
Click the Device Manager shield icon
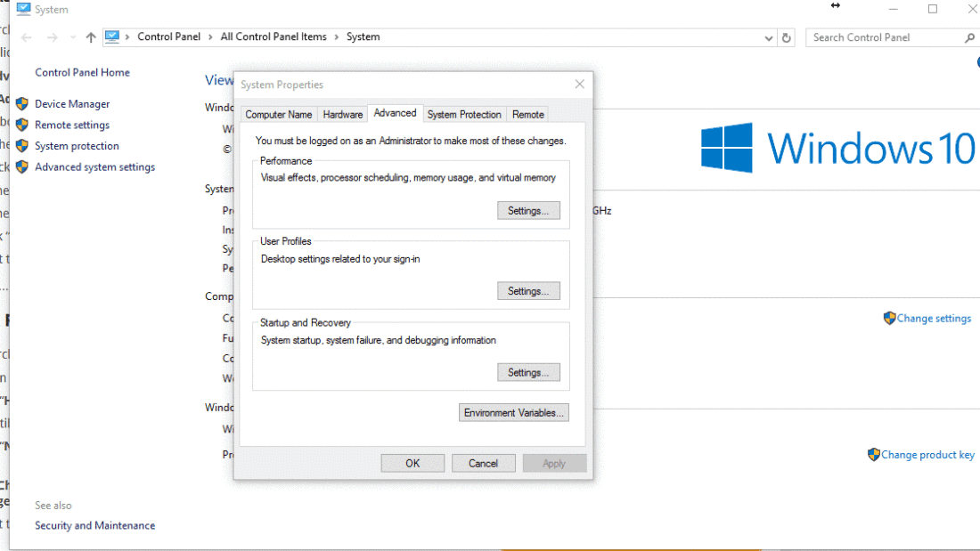tap(22, 104)
